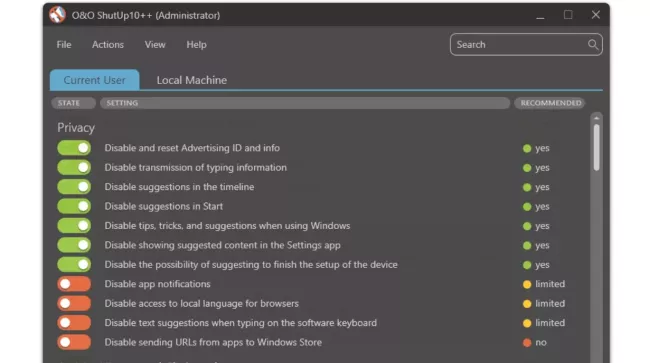This screenshot has height=363, width=650.
Task: Click the Privacy section heading
Action: 76,128
